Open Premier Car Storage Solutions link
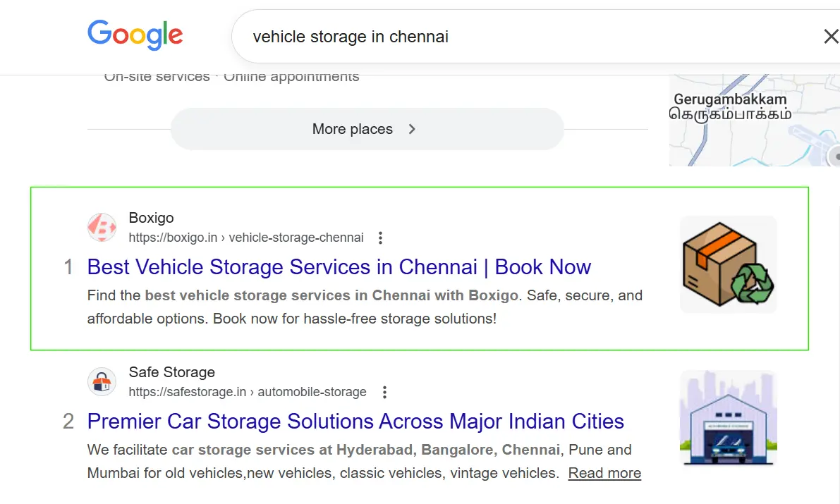This screenshot has width=840, height=504. (x=355, y=422)
